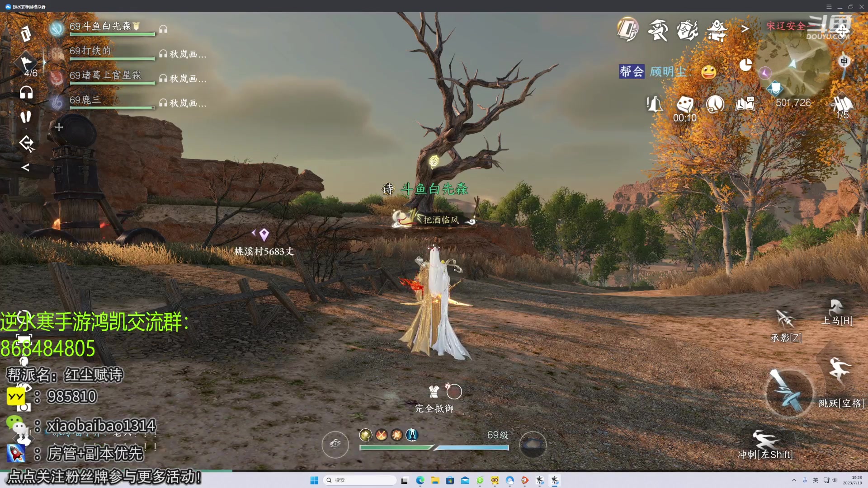Image resolution: width=868 pixels, height=488 pixels.
Task: Open the card-deck icon in top bar
Action: 628,29
